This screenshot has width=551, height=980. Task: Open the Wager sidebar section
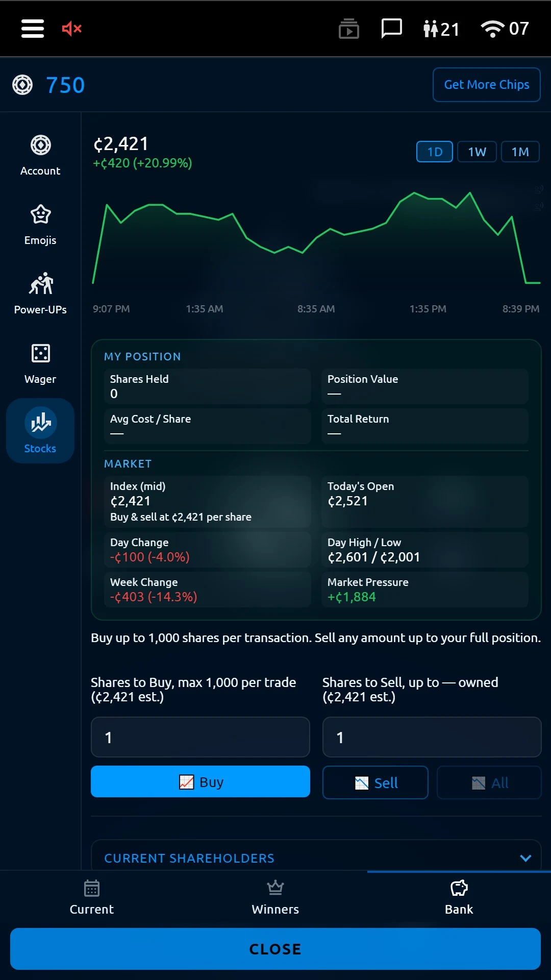(40, 364)
